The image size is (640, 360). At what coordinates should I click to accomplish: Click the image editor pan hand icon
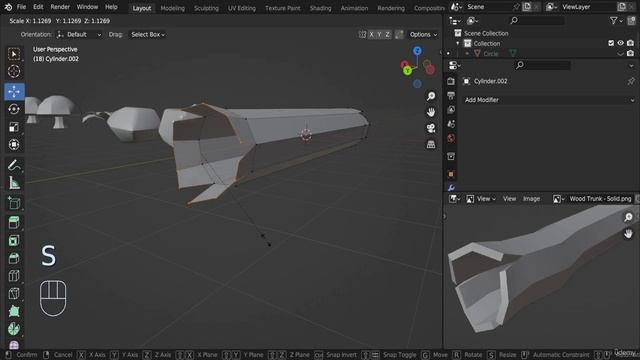pyautogui.click(x=628, y=233)
